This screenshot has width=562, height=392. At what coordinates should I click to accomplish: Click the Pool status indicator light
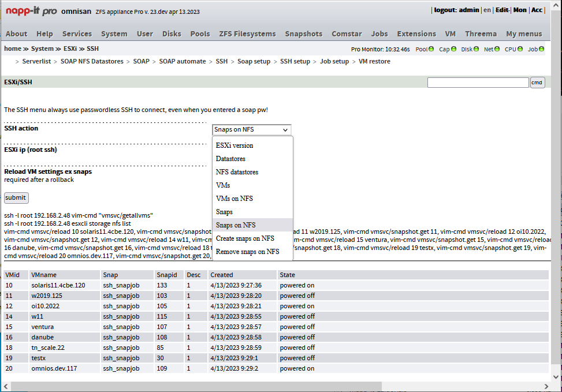point(431,49)
